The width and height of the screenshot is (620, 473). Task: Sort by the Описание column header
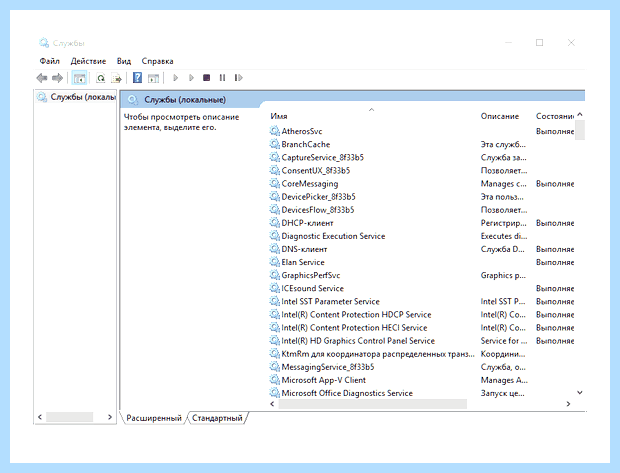point(500,116)
